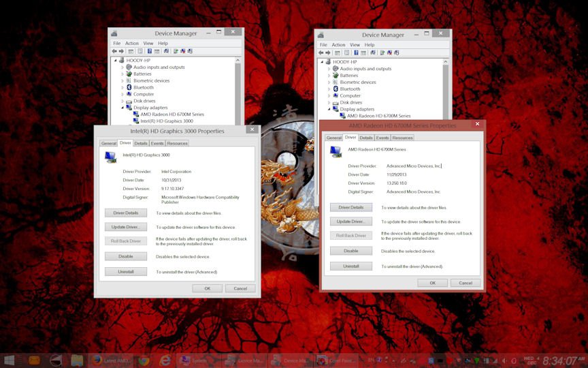Expand Audio inputs and outputs in the Device Manager above the AMD dialog
Image resolution: width=588 pixels, height=368 pixels.
tap(329, 69)
